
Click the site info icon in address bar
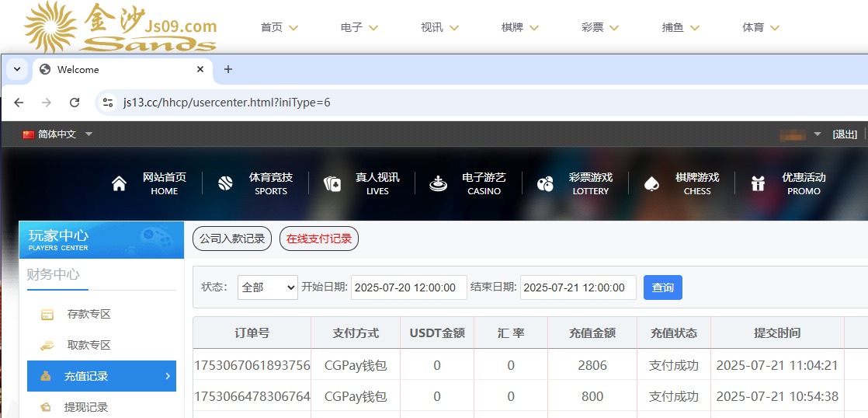point(109,103)
